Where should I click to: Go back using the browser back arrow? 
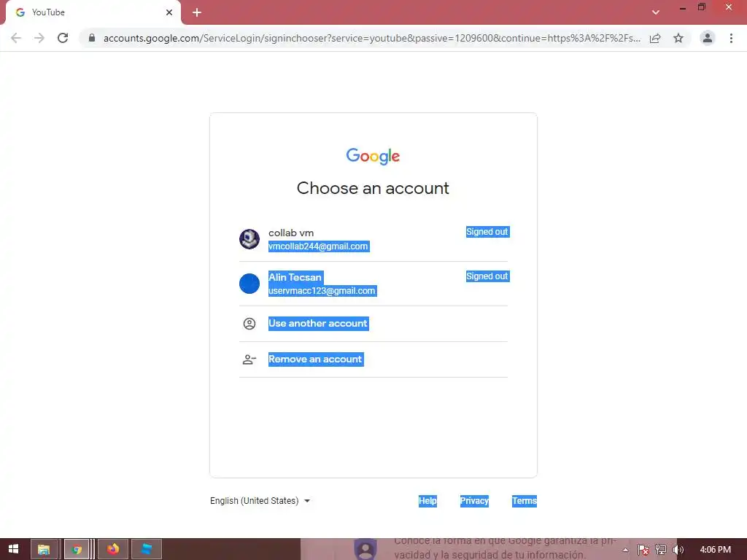[16, 38]
